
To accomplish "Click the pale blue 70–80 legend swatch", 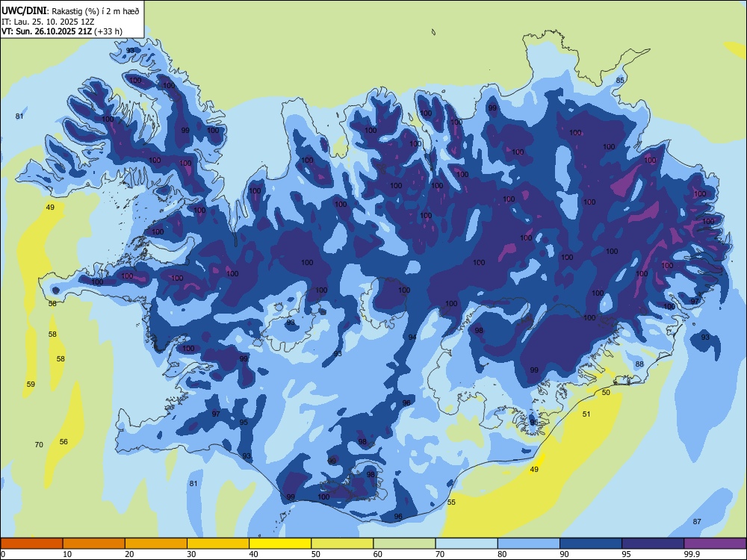I will [x=466, y=544].
